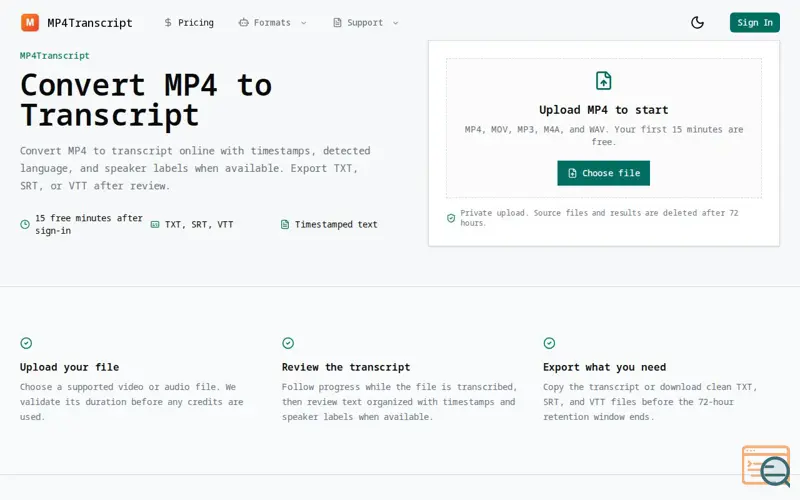Click the robot icon beside Formats
Viewport: 800px width, 500px height.
(243, 22)
